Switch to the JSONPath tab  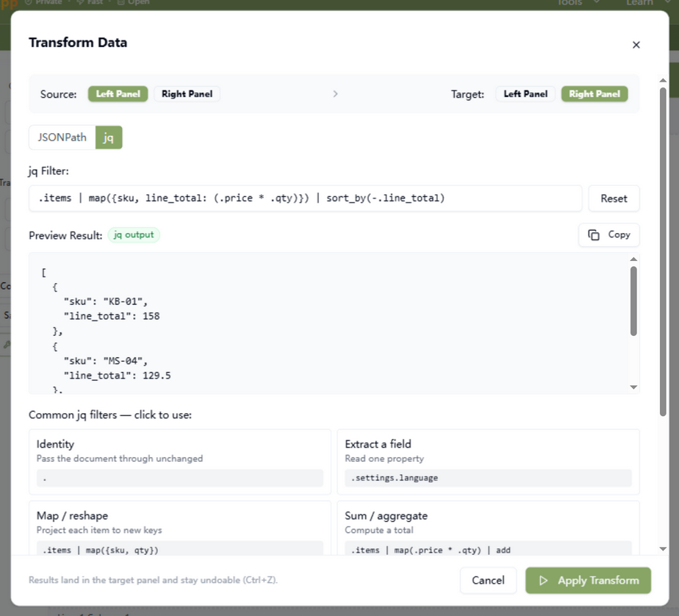coord(62,137)
